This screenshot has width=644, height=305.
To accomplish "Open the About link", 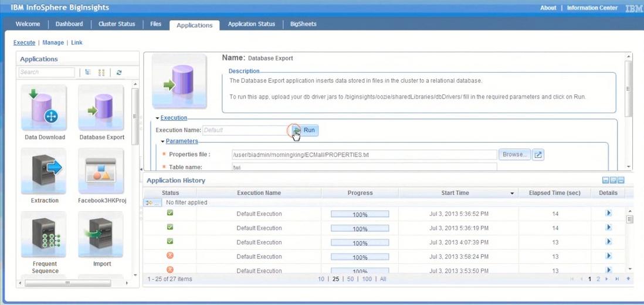I will [x=548, y=8].
